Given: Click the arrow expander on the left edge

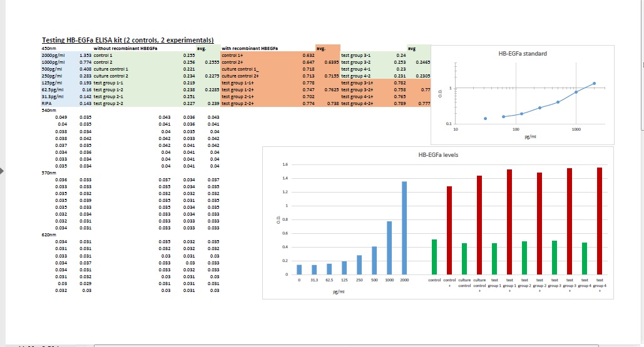Looking at the screenshot, I should point(3,170).
